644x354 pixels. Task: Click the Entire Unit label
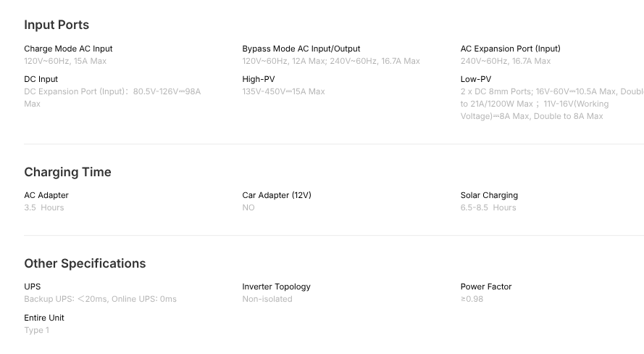(44, 318)
